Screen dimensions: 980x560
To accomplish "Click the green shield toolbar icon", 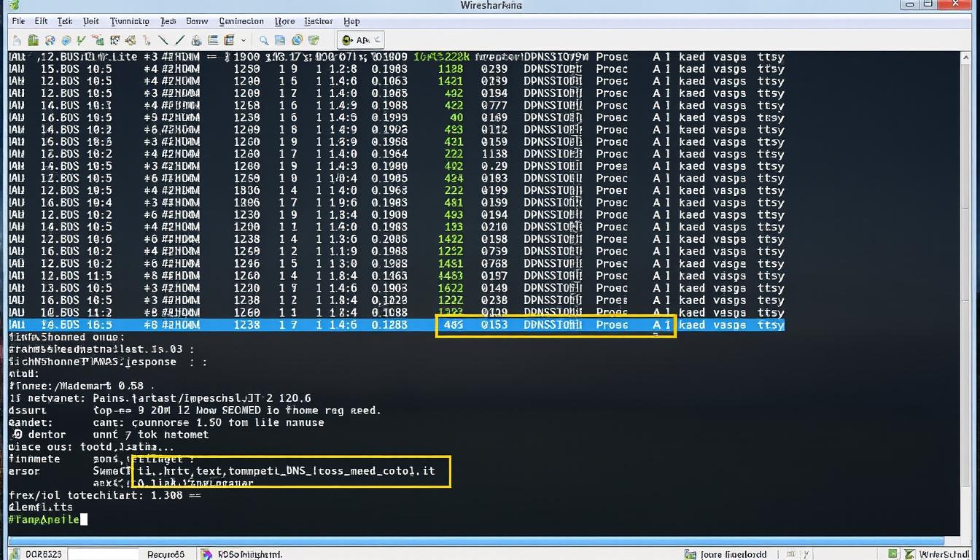I will (314, 40).
